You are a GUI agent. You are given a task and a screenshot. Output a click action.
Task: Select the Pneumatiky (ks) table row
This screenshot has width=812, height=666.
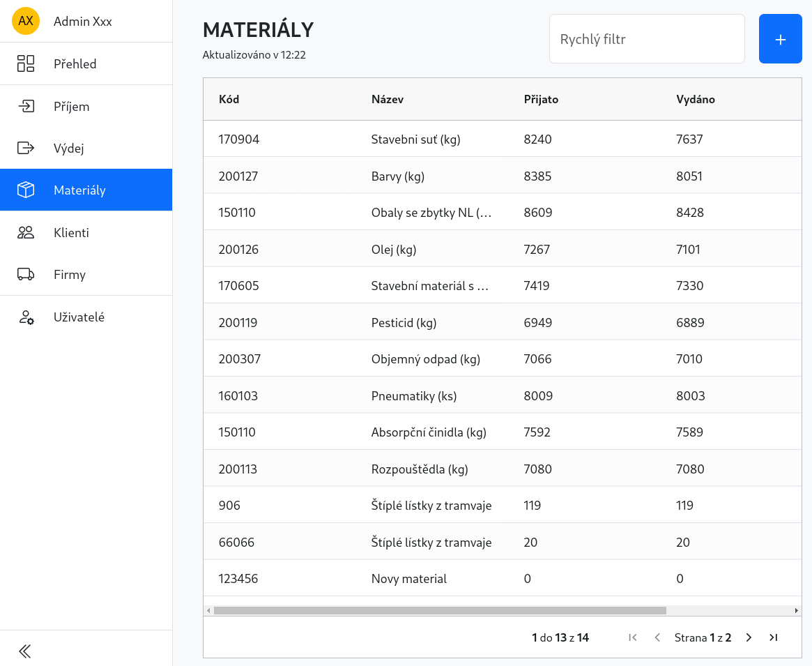(503, 395)
